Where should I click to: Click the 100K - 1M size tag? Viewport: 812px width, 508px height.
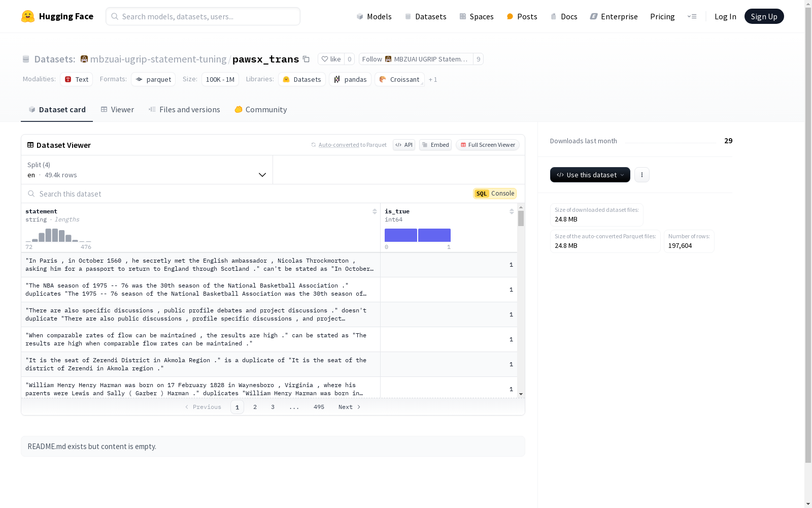220,79
